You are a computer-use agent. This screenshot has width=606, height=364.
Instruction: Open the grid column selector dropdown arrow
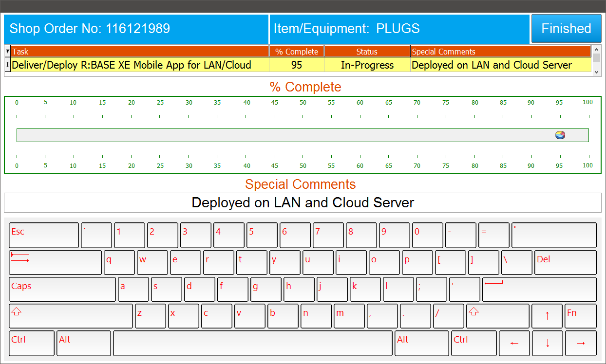pyautogui.click(x=7, y=51)
